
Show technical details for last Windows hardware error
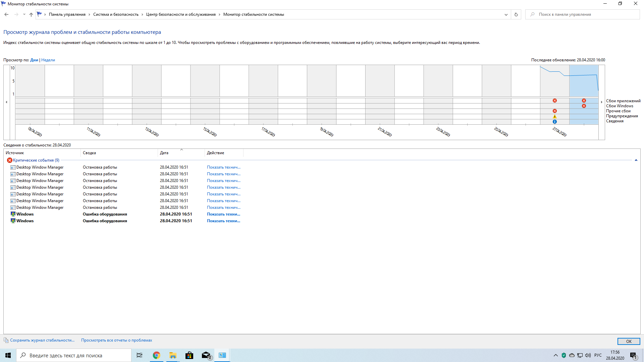[x=223, y=221]
